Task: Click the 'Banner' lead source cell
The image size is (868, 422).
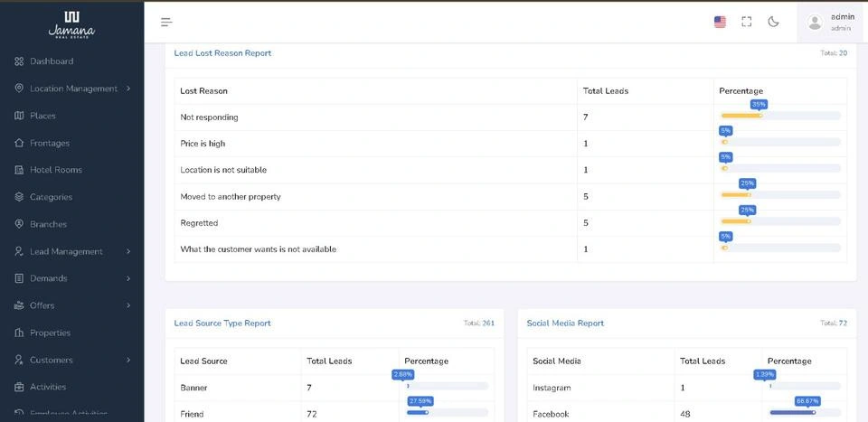Action: [193, 388]
